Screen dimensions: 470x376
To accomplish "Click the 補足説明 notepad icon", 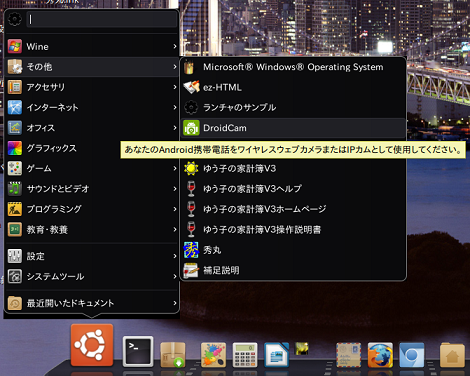I will (x=191, y=270).
